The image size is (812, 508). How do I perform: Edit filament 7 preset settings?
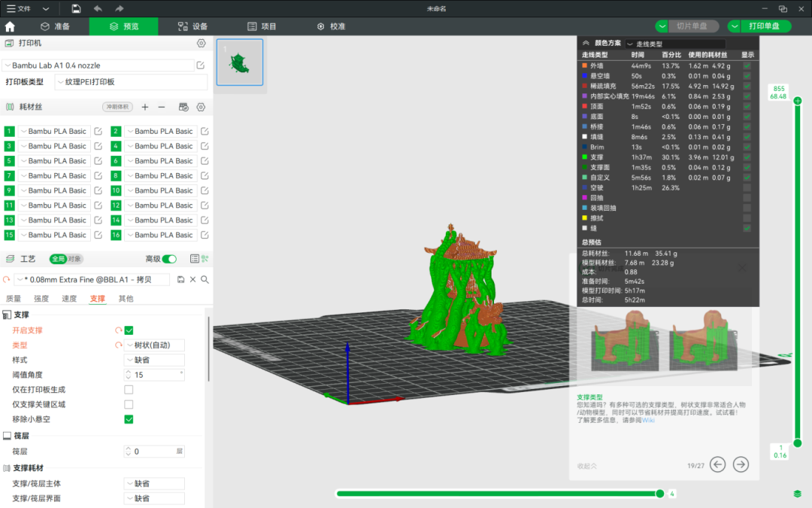click(98, 175)
